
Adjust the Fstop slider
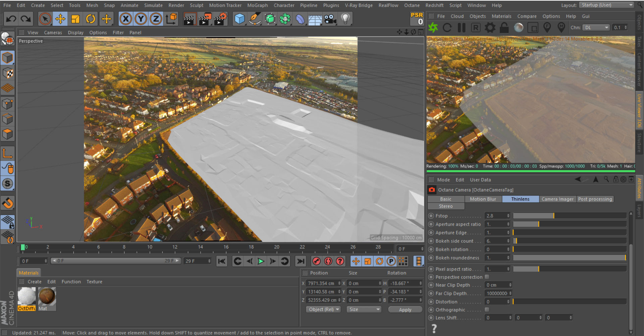(x=553, y=216)
